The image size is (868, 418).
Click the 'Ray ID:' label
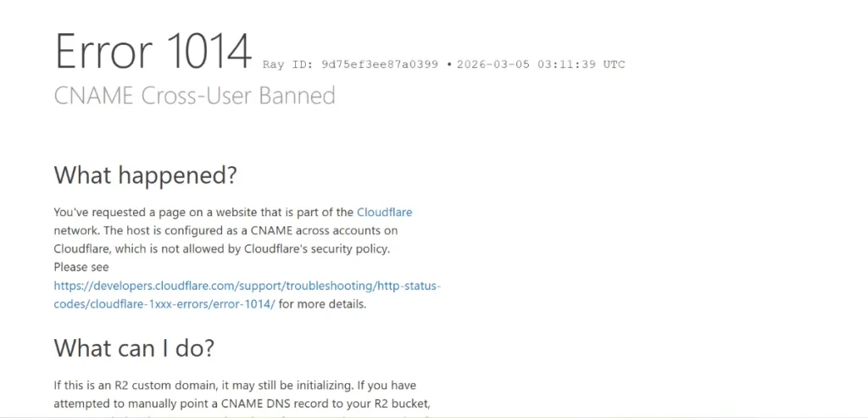click(288, 64)
